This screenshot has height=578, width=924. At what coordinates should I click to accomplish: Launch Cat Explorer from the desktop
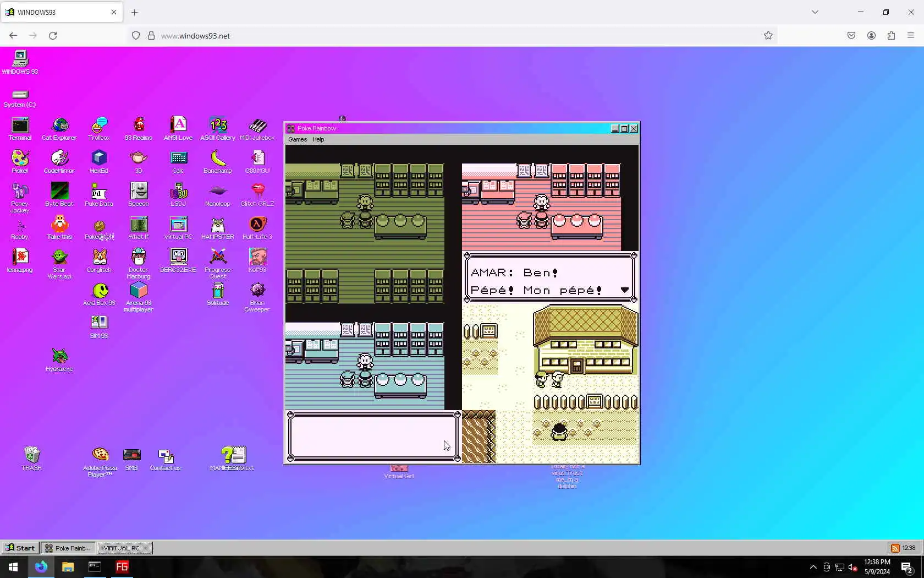[59, 129]
